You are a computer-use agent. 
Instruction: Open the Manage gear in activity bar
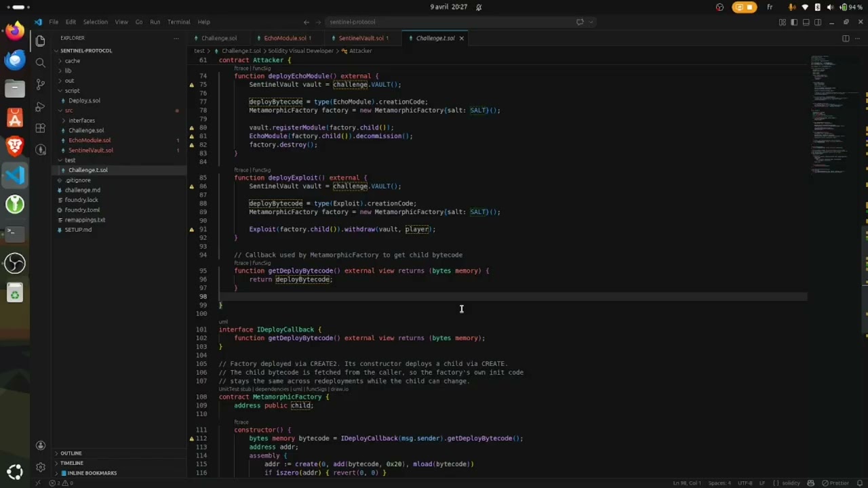click(x=40, y=467)
